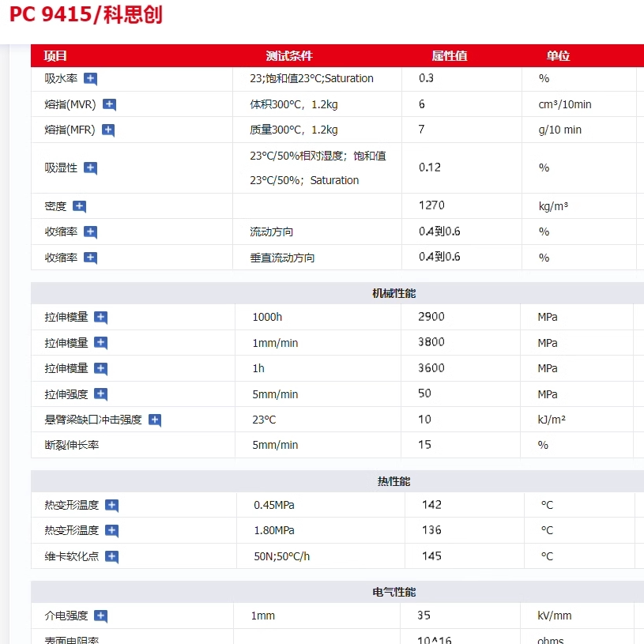Click plus icon in 拉伸模量 1h row
The height and width of the screenshot is (644, 644).
pos(100,369)
